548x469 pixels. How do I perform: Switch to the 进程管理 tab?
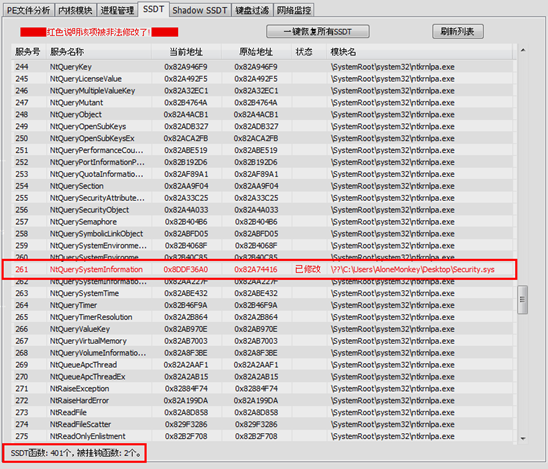pos(117,10)
